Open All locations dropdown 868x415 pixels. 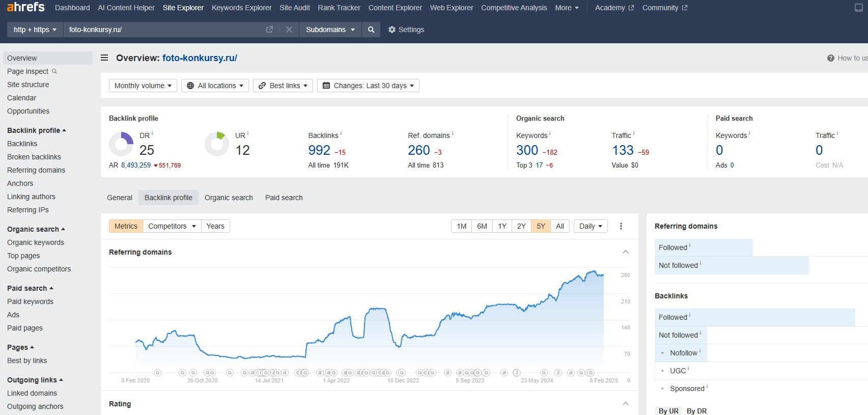click(215, 86)
